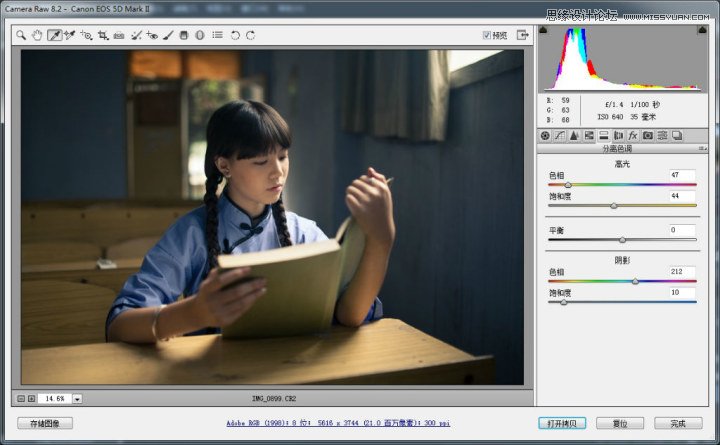Switch to the Effects fx panel tab
Screen dimensions: 720x445
click(633, 135)
